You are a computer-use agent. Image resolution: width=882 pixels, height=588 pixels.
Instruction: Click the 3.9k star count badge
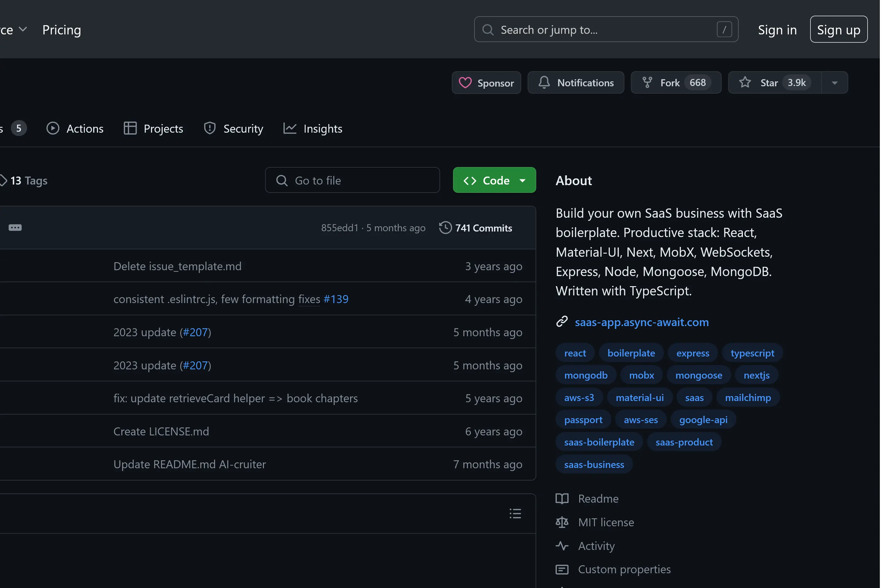(796, 83)
